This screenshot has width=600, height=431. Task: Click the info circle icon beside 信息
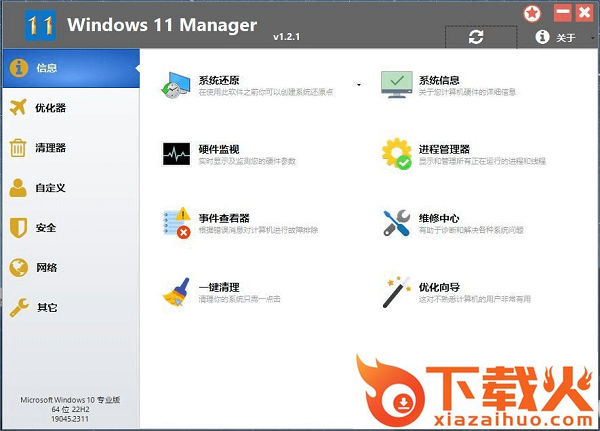(19, 68)
